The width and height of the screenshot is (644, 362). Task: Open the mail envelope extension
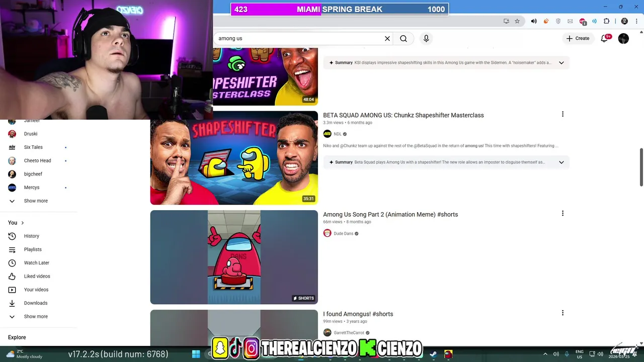click(570, 21)
